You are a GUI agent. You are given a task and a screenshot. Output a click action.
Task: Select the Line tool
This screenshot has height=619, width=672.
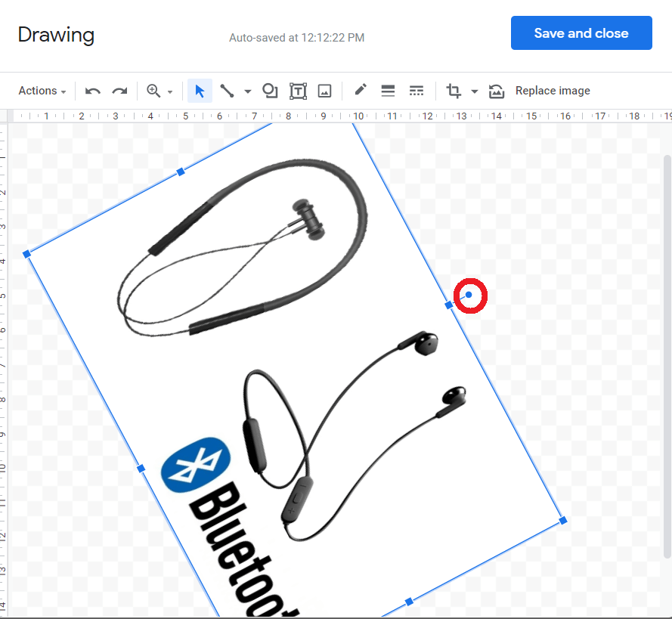coord(227,91)
